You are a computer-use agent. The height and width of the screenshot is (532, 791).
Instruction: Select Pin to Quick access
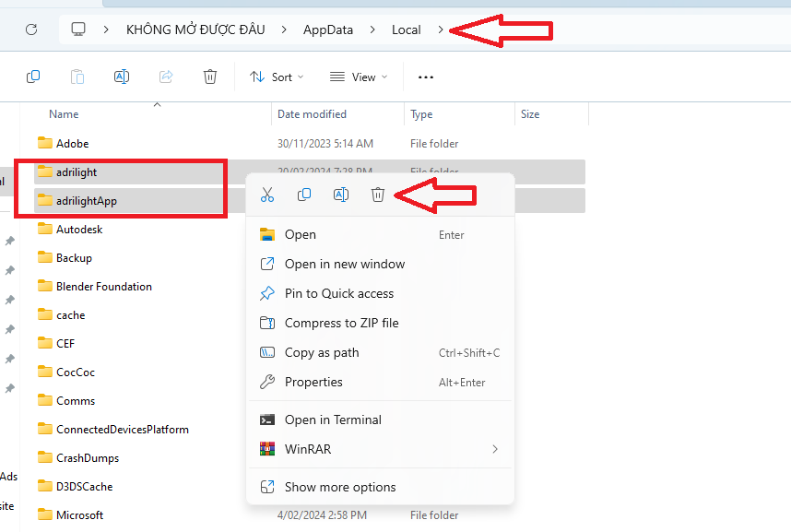point(380,294)
